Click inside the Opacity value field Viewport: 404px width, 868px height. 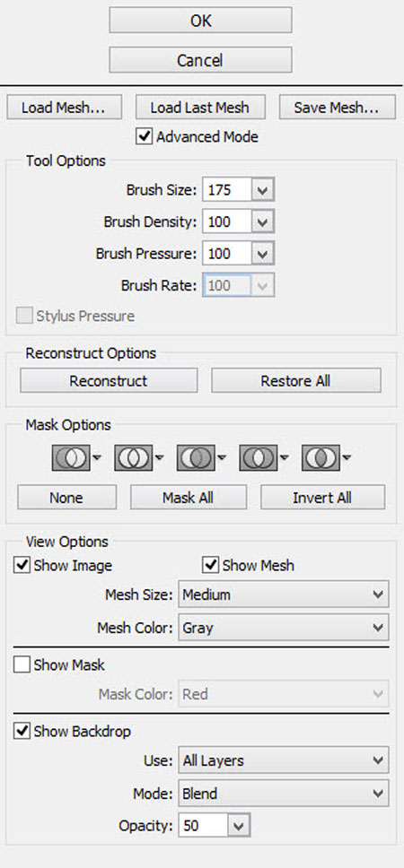click(203, 826)
